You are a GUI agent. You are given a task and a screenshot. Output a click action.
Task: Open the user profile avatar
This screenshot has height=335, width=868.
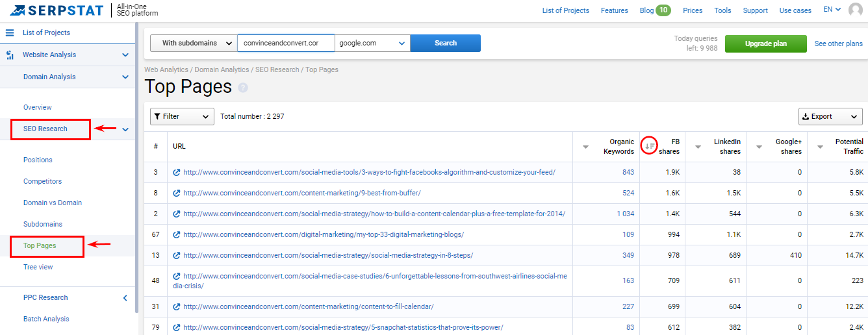tap(856, 10)
